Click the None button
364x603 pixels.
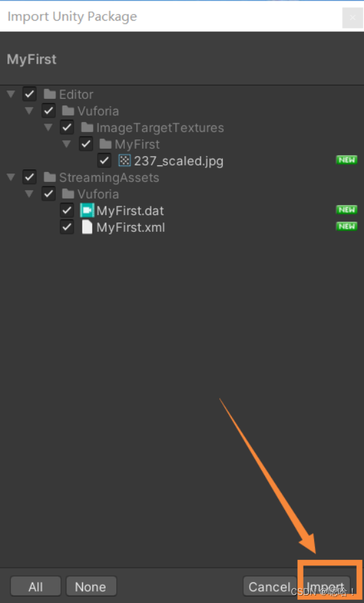tap(91, 586)
